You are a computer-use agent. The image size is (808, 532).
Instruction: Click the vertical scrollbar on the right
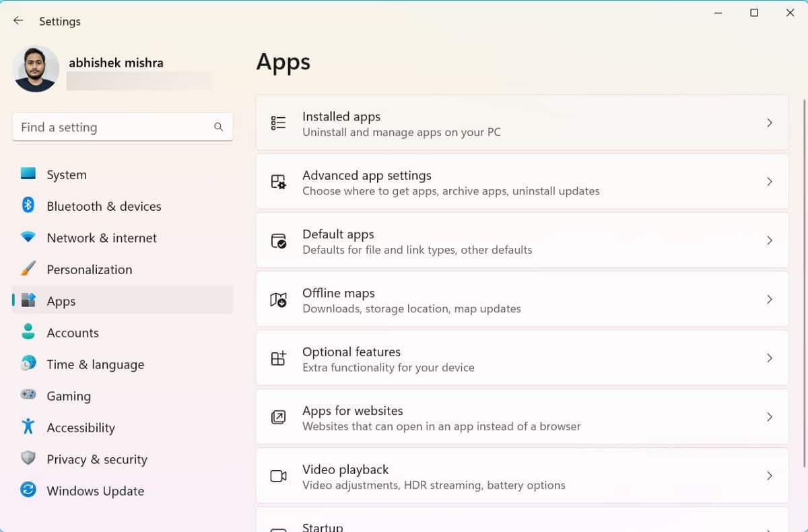tap(804, 283)
